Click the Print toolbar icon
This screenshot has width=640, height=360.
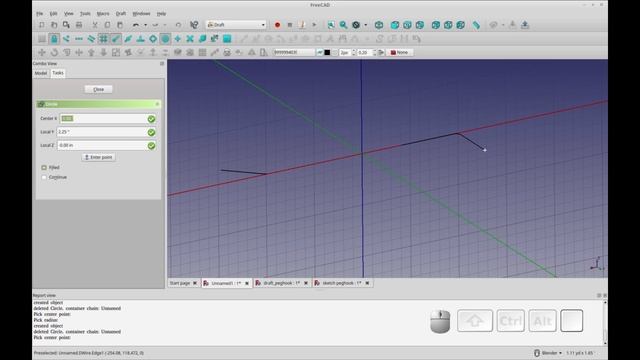79,25
